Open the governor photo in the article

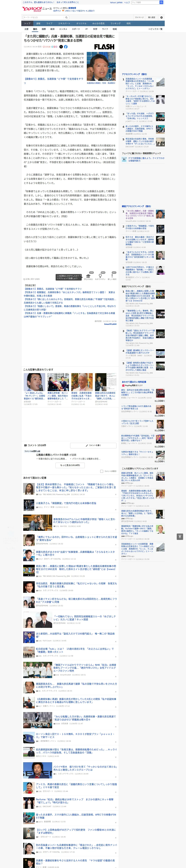pos(101,66)
